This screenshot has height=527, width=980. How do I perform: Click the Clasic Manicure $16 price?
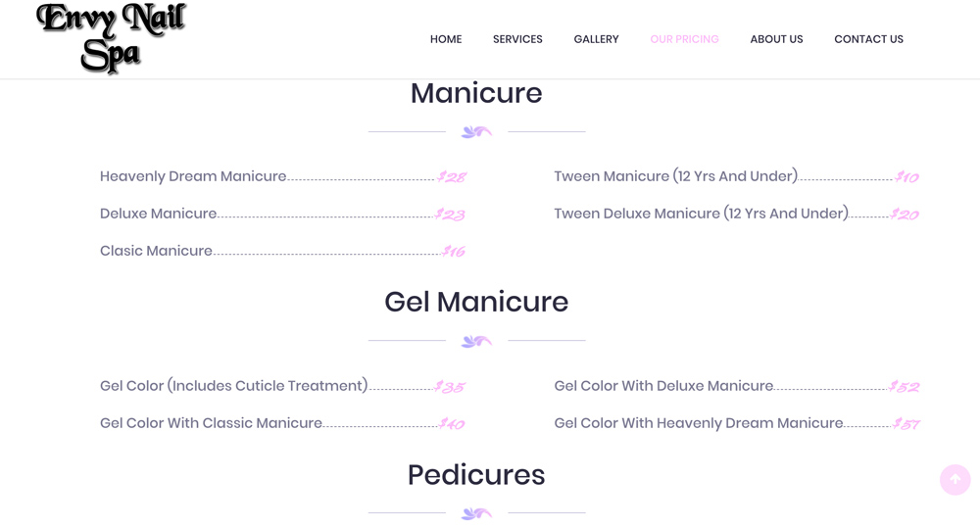(454, 252)
